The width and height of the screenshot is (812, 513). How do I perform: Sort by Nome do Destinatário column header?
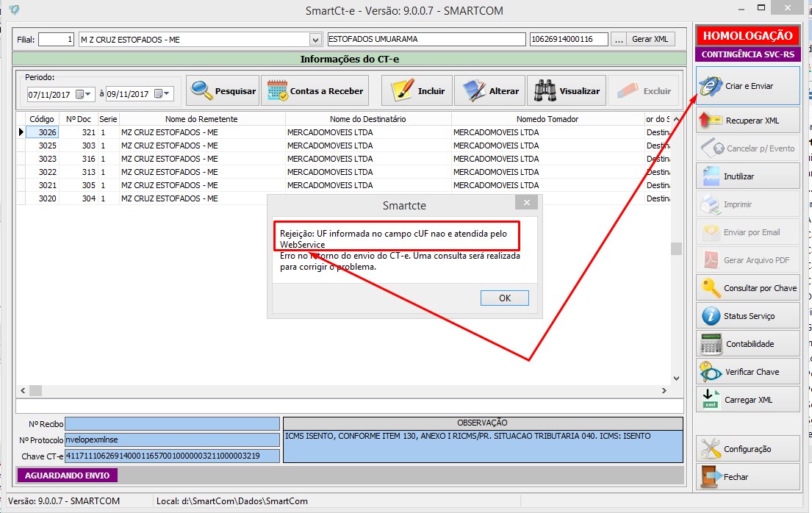(x=368, y=118)
